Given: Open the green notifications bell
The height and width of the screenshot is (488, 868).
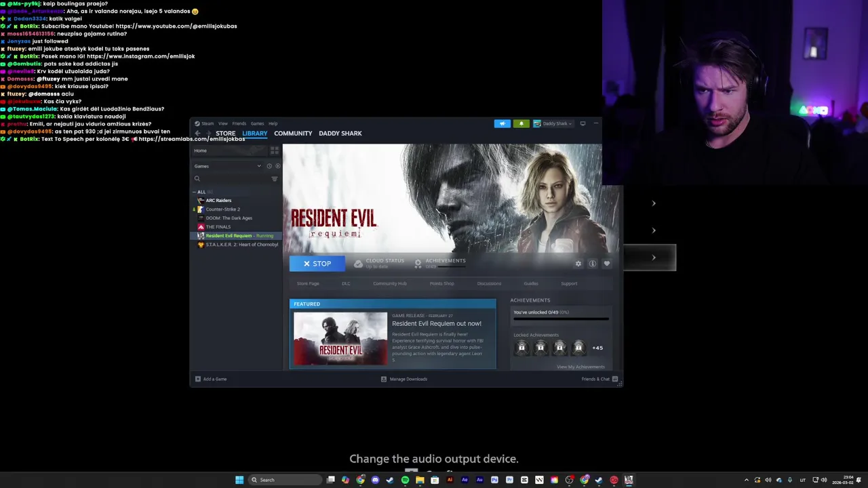Looking at the screenshot, I should click(521, 123).
